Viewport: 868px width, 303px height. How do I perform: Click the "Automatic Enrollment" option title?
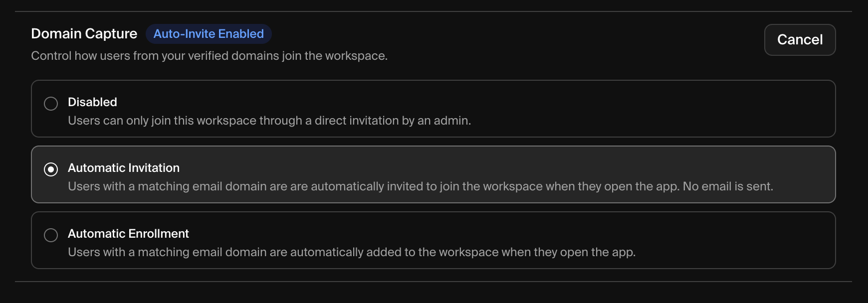pyautogui.click(x=128, y=234)
